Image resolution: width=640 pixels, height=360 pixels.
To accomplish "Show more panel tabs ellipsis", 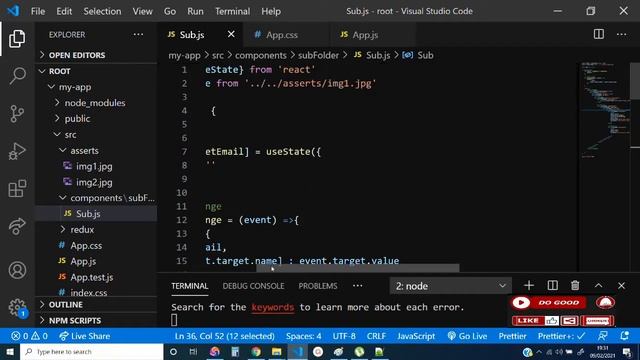I will pyautogui.click(x=358, y=286).
